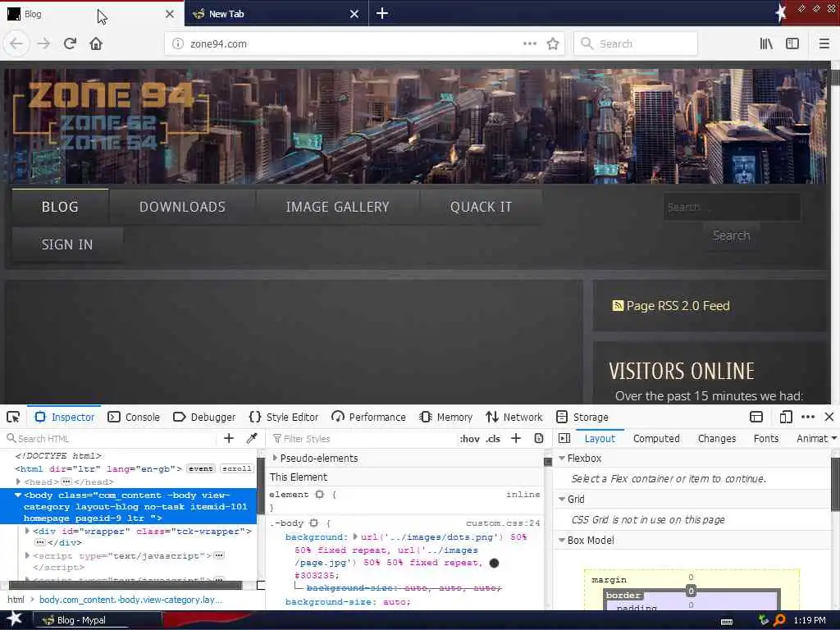Open the IMAGE GALLERY page
Viewport: 840px width, 630px height.
[337, 207]
